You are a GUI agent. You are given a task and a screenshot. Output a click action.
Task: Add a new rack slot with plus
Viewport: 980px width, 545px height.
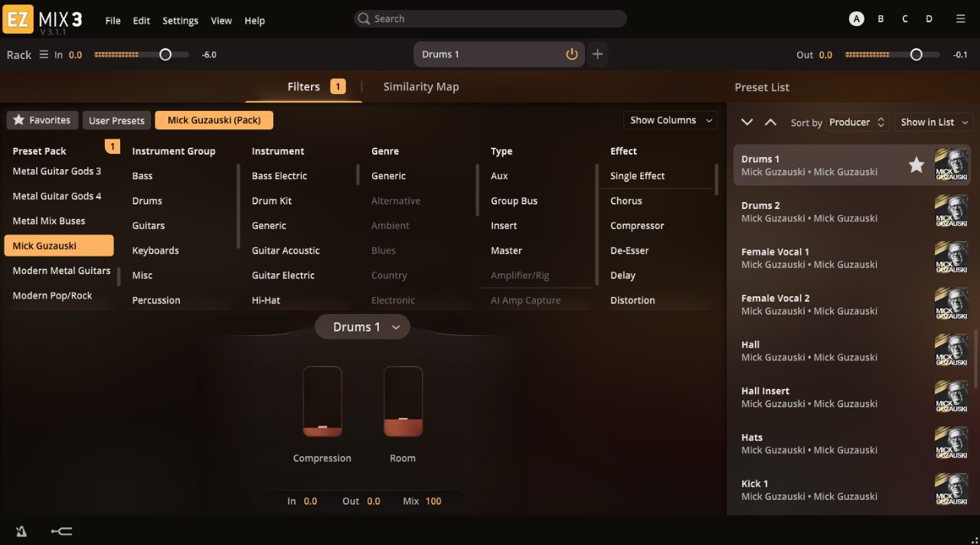(x=598, y=54)
